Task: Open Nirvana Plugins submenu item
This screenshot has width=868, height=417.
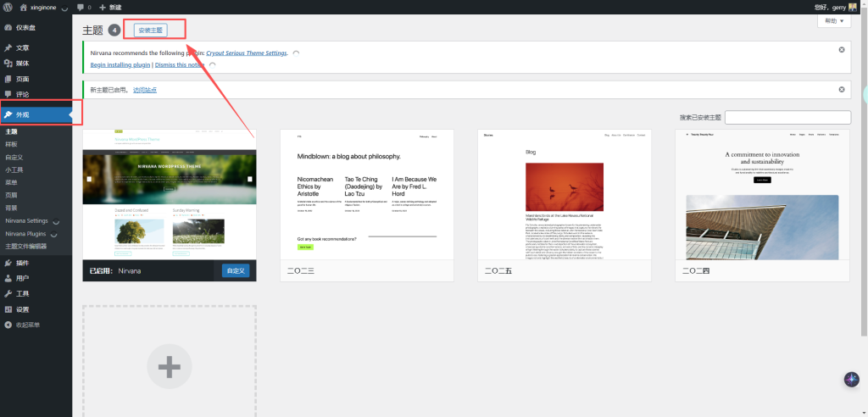Action: point(25,234)
